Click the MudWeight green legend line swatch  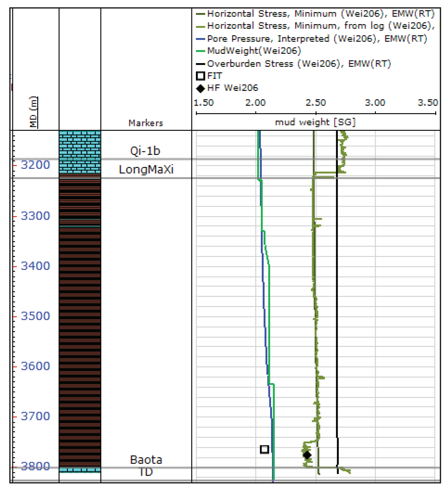[200, 51]
